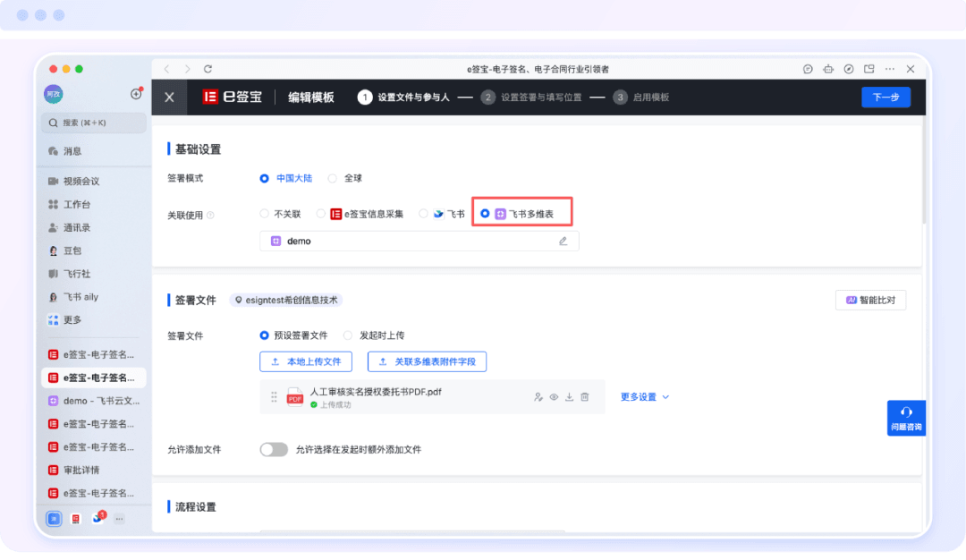
Task: Click the demo linked-table field
Action: click(419, 241)
